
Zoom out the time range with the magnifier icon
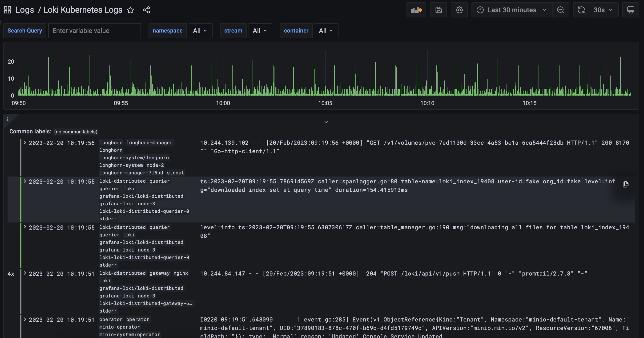560,10
